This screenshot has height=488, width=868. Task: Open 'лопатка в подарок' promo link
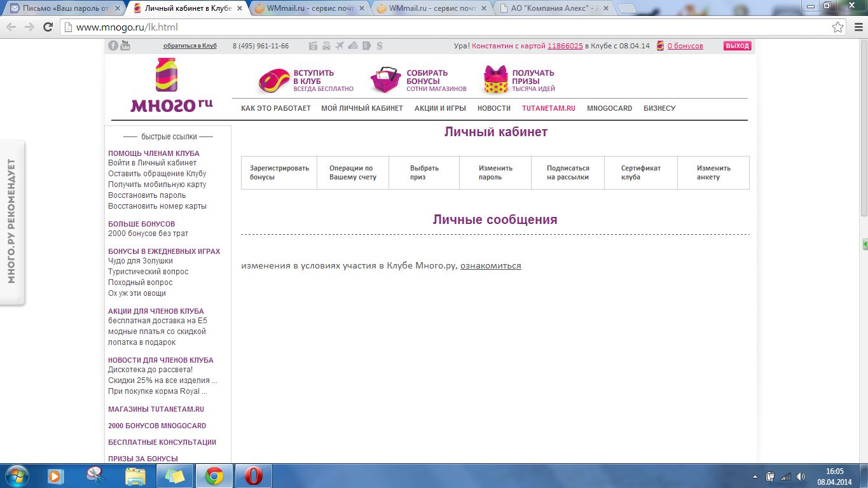pos(142,342)
